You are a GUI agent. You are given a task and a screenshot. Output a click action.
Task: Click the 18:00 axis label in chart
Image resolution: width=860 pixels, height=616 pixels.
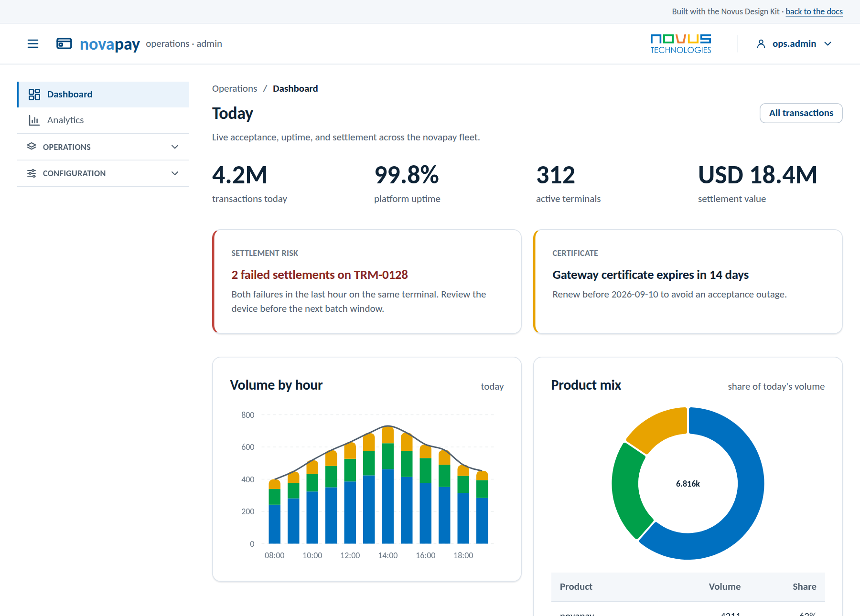point(463,556)
